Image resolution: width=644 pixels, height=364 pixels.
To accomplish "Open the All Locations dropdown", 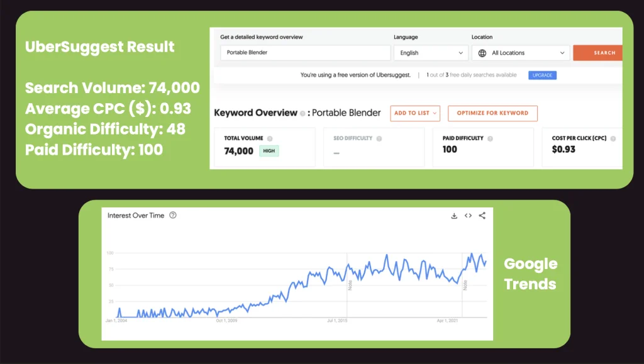I will click(521, 53).
